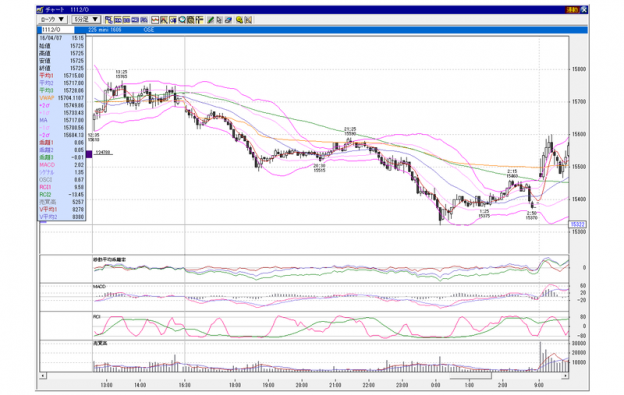Click the calculator-style toolbar icon
This screenshot has width=624, height=395.
tap(191, 20)
